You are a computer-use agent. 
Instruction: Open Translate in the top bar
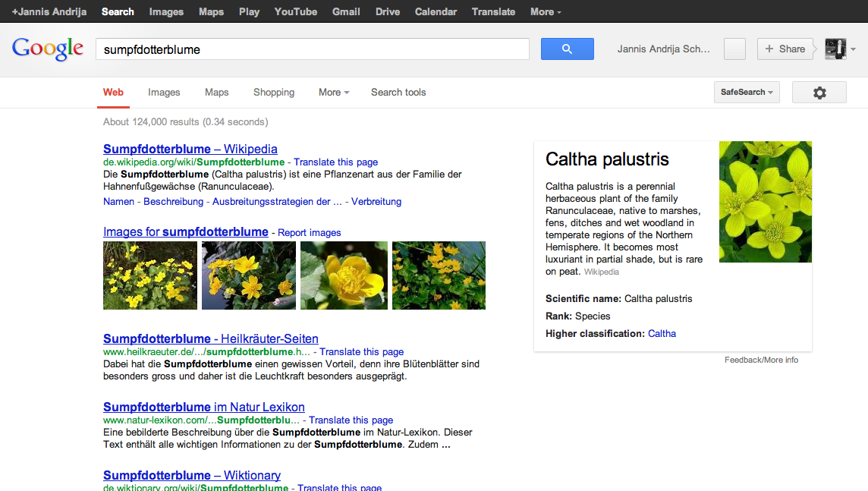click(x=493, y=11)
